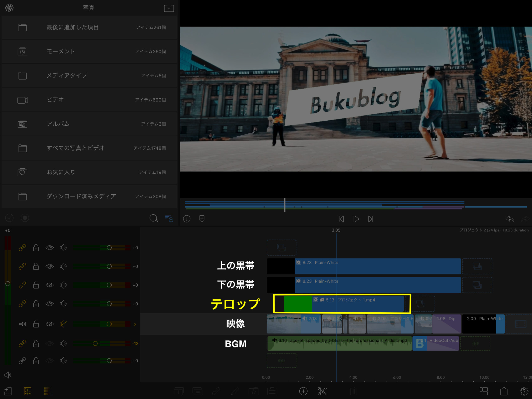Lock the テロップ track
The height and width of the screenshot is (399, 532).
coord(36,304)
